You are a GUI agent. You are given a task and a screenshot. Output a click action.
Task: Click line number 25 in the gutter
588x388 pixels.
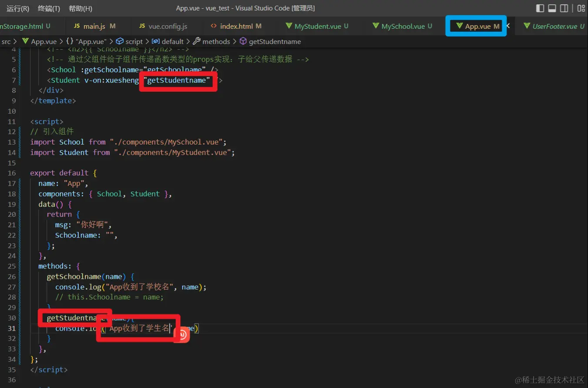12,266
